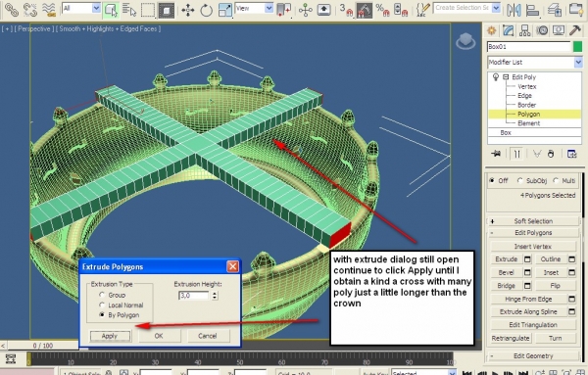
Task: Enable the SubObj radio option
Action: coord(519,180)
